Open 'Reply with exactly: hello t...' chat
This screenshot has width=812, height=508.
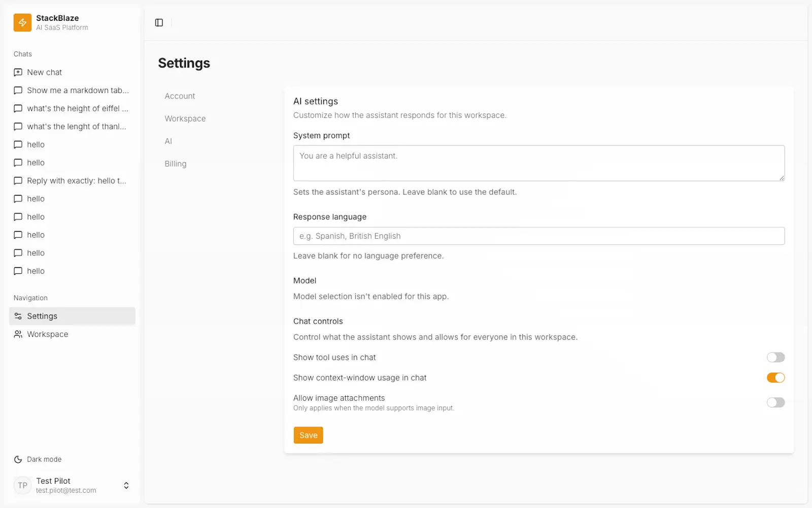(72, 181)
